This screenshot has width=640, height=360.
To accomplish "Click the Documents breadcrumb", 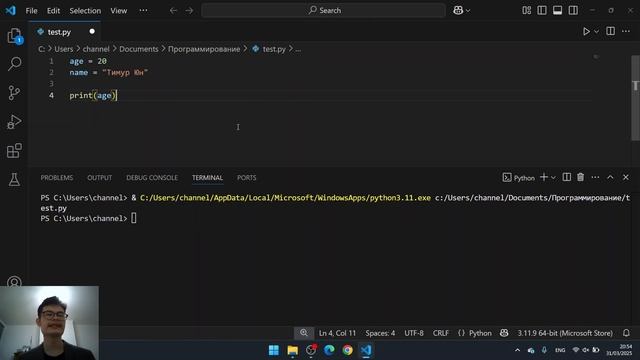I will pyautogui.click(x=138, y=49).
